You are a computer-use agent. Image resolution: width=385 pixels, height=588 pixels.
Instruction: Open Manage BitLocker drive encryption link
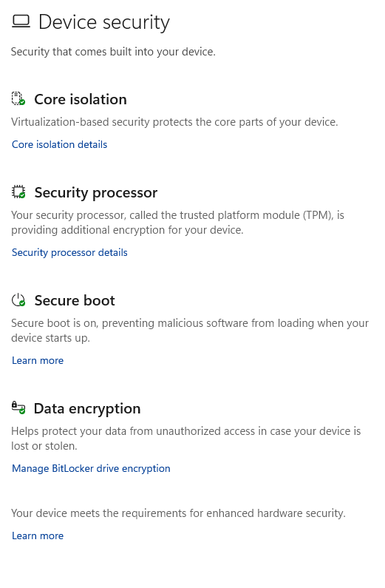(x=91, y=468)
